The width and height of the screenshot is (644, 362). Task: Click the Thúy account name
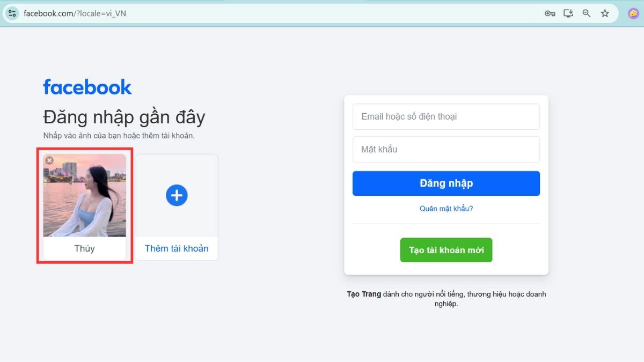84,249
